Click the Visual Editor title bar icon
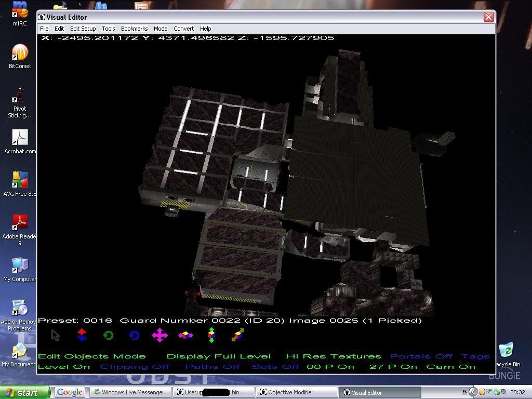The image size is (532, 399). click(x=42, y=17)
